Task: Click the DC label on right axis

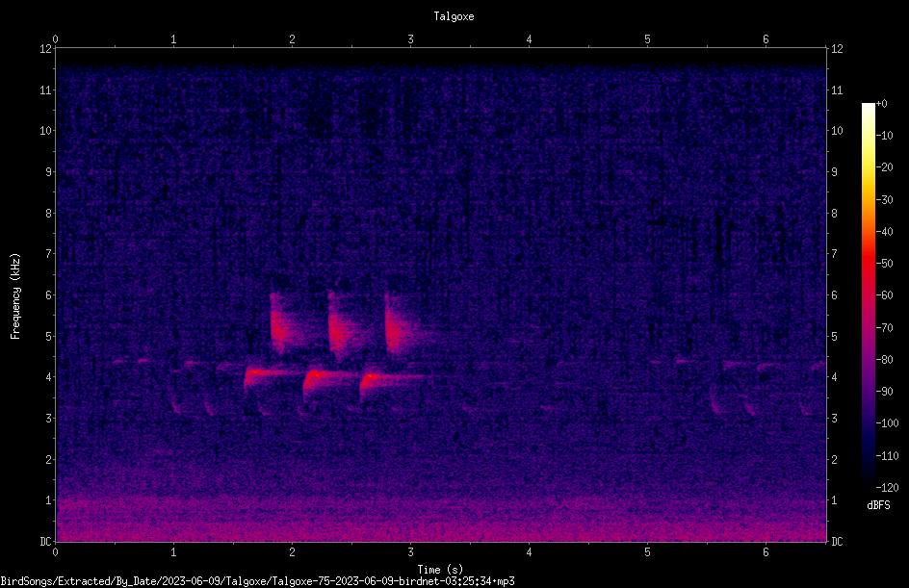Action: pos(837,542)
